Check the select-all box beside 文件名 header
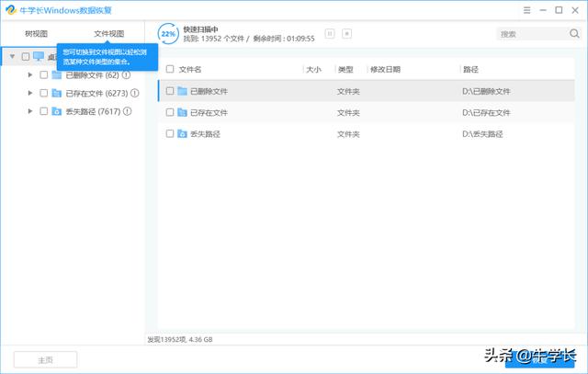The height and width of the screenshot is (374, 588). click(x=170, y=69)
